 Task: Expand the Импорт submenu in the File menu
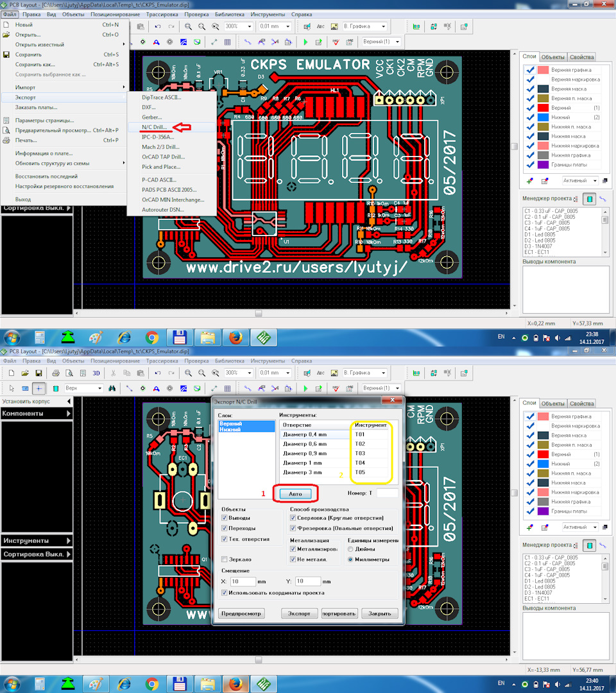pos(65,87)
